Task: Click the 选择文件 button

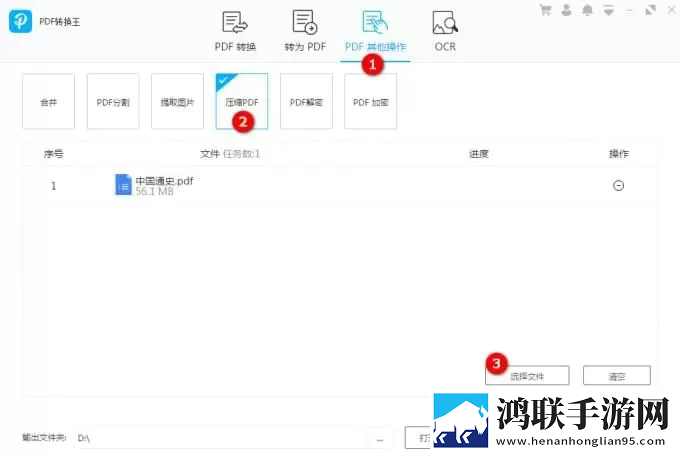Action: [x=527, y=375]
